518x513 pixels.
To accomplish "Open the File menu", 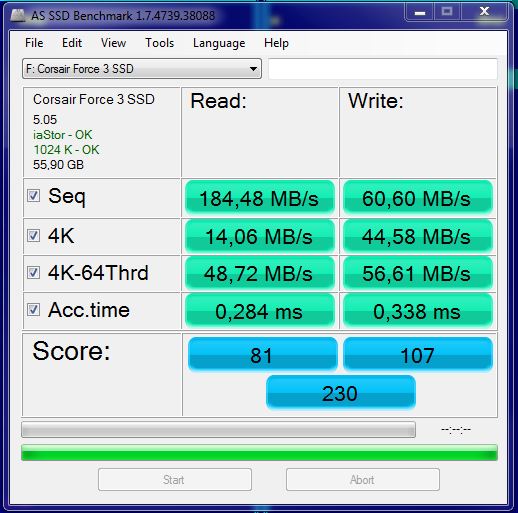I will tap(34, 43).
